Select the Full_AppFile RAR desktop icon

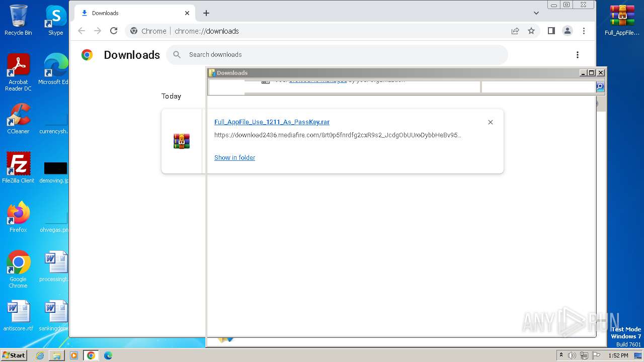(622, 20)
